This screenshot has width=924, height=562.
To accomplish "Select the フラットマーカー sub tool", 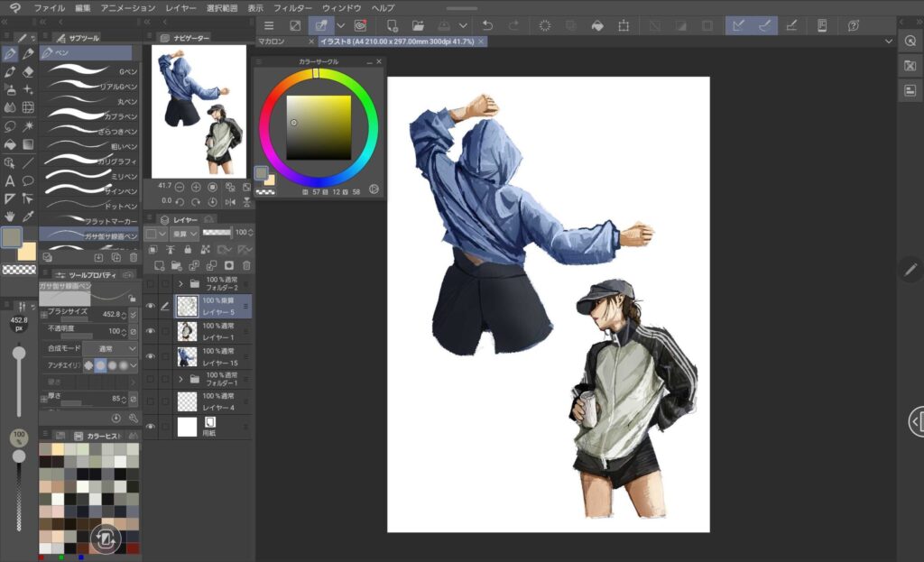I will [x=89, y=220].
